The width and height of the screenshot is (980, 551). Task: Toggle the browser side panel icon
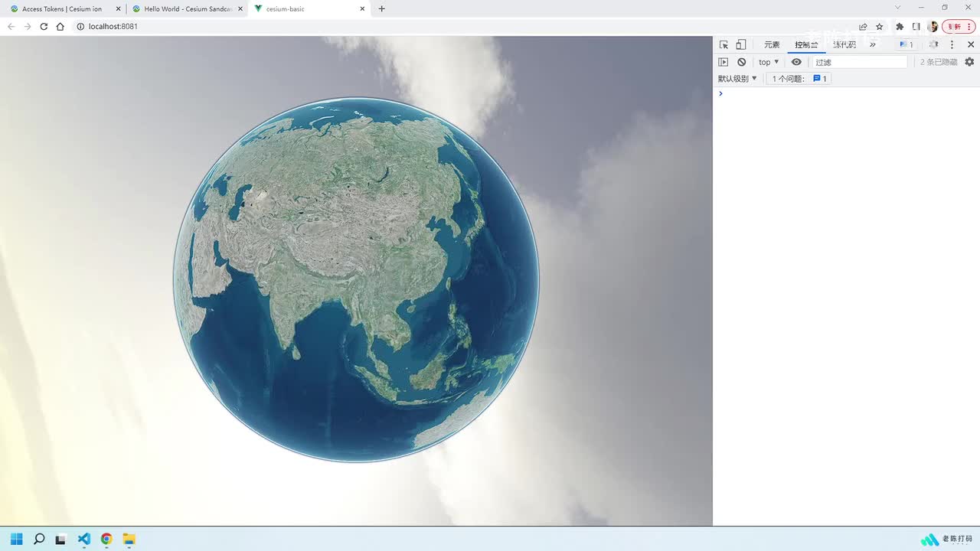[916, 26]
